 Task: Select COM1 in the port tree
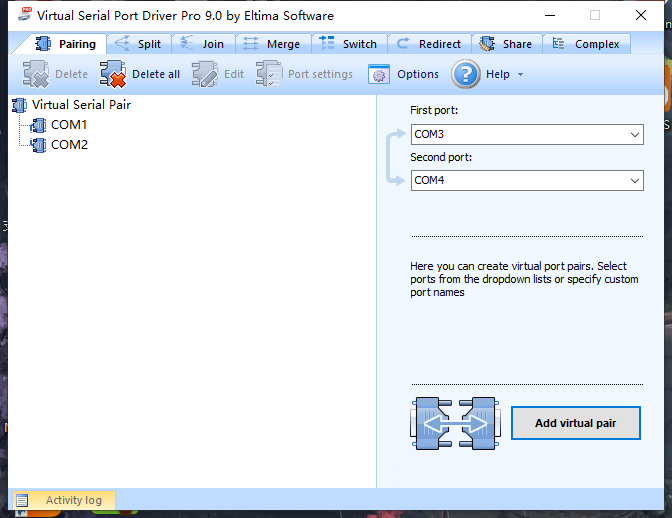pyautogui.click(x=69, y=125)
